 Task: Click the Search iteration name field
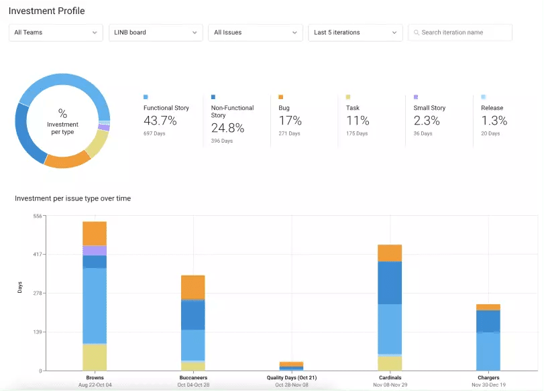(460, 33)
